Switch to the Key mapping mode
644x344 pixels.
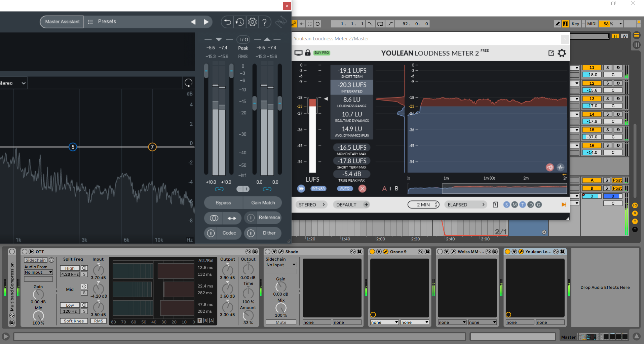[x=575, y=24]
